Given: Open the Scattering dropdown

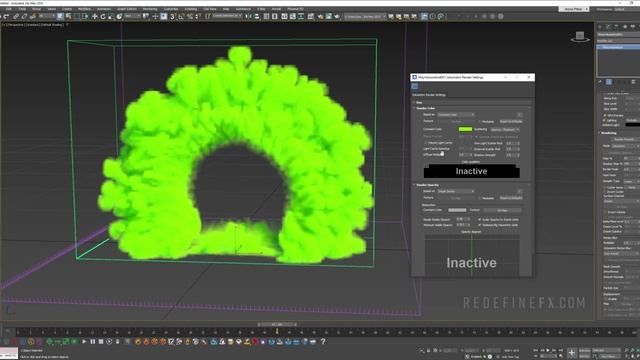Looking at the screenshot, I should click(504, 129).
